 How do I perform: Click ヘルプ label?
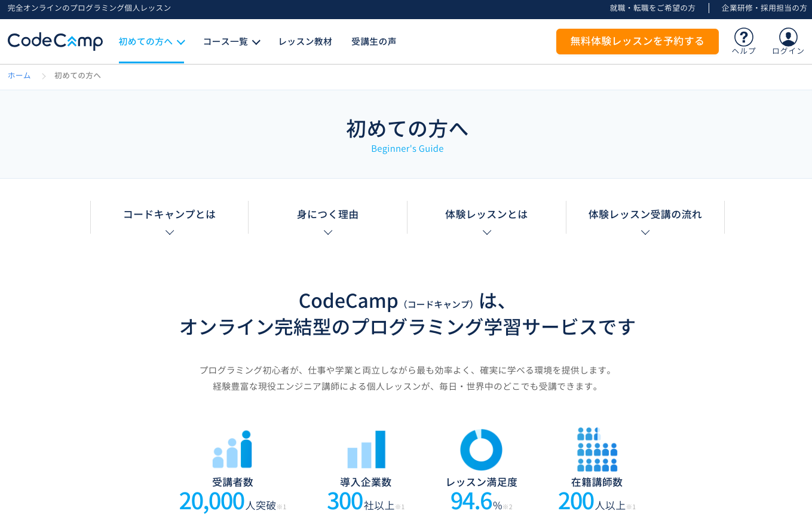[744, 51]
